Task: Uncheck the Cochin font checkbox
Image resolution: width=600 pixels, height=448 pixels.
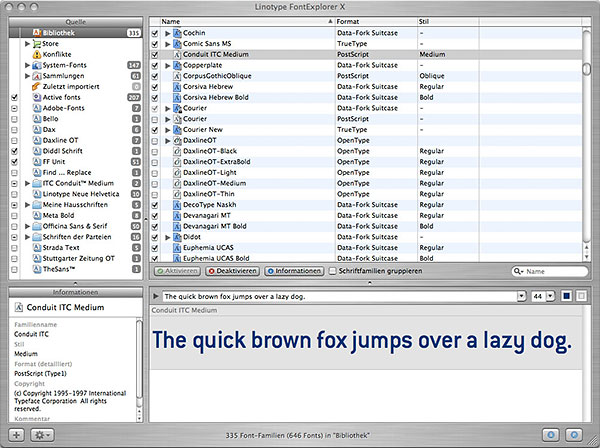Action: (x=155, y=33)
